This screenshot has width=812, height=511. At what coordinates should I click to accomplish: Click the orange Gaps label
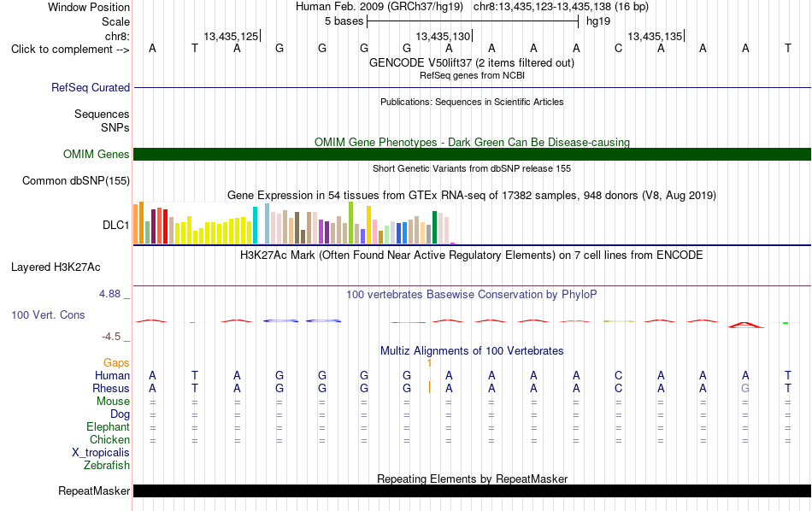pyautogui.click(x=116, y=363)
